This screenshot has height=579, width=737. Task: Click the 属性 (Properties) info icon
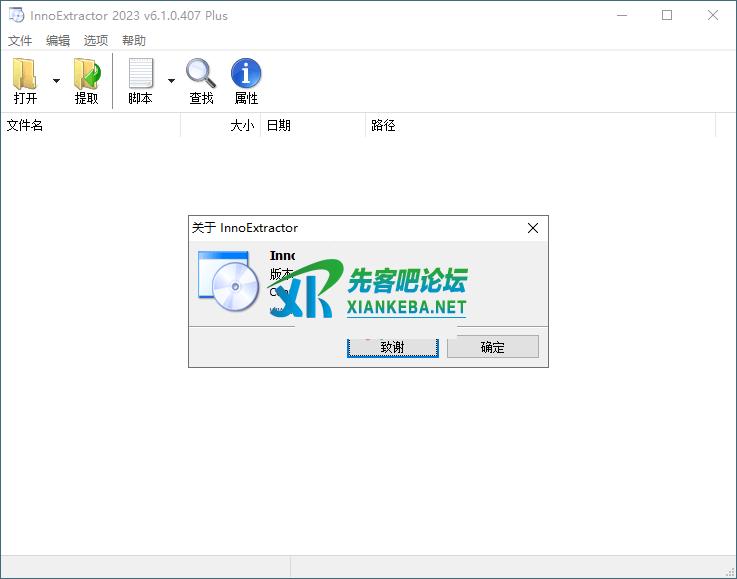(x=246, y=73)
